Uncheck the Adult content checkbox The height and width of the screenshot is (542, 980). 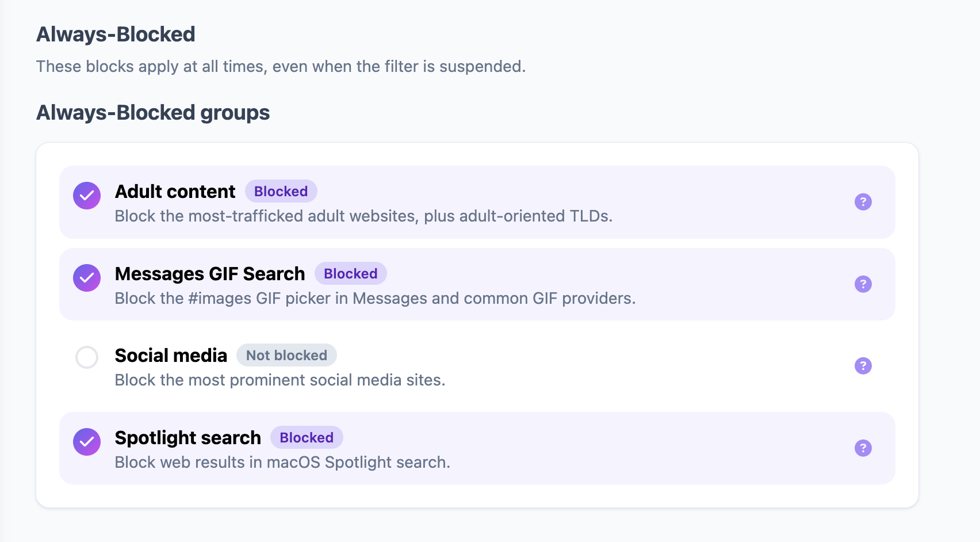pyautogui.click(x=87, y=196)
